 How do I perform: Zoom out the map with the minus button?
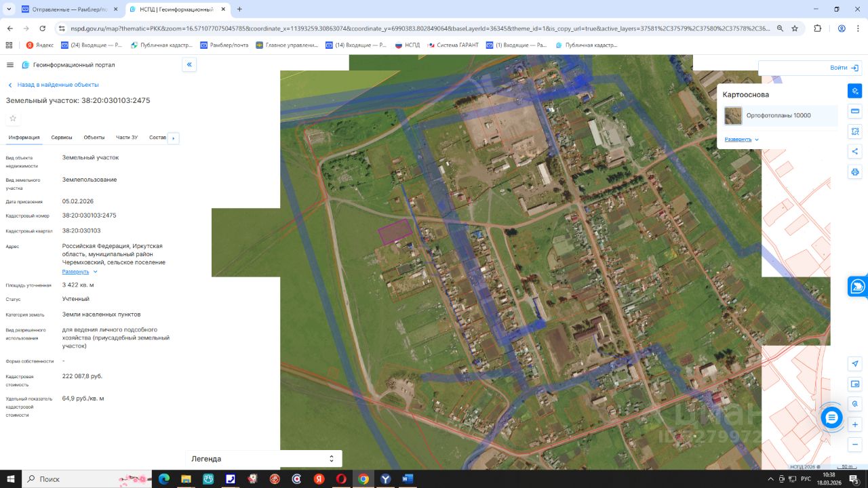coord(855,445)
